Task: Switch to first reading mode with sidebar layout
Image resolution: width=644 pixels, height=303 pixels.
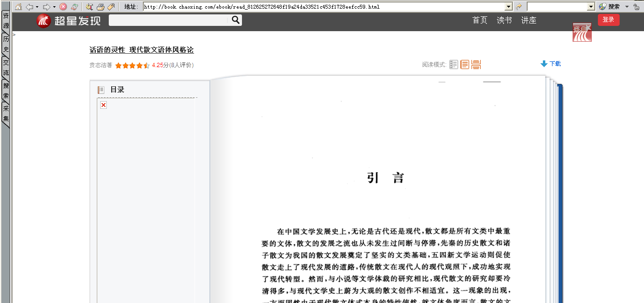Action: [454, 64]
